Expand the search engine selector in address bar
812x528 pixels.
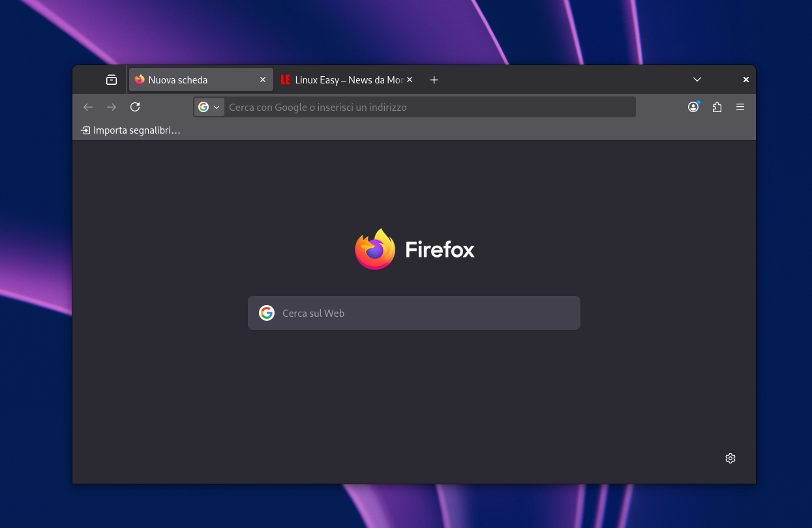pyautogui.click(x=209, y=107)
